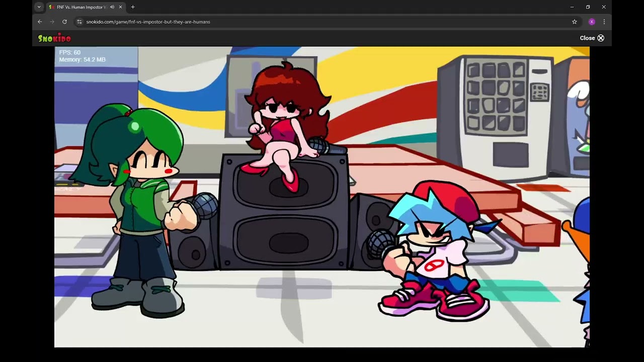Reload the page with refresh icon
This screenshot has height=362, width=644.
tap(64, 22)
